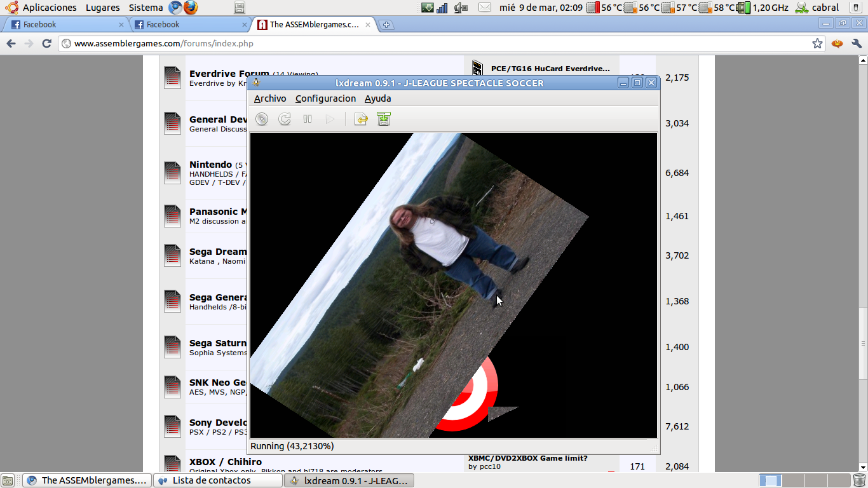Click the Nintendo forum status icon

pos(172,172)
